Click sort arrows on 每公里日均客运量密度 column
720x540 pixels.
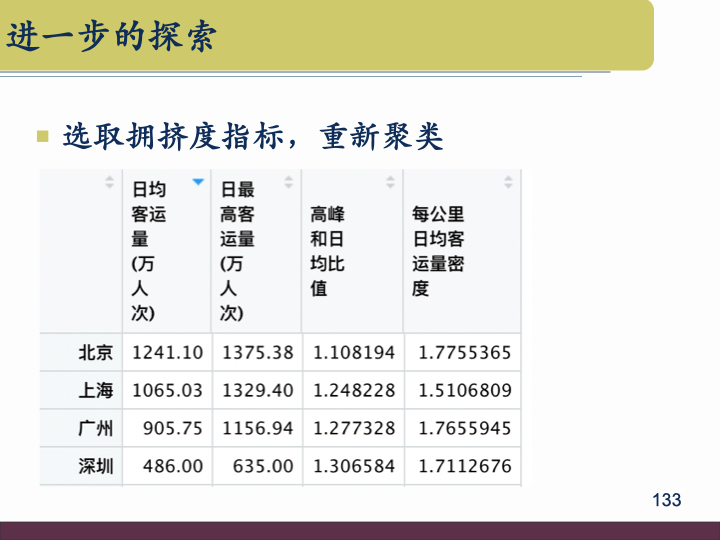tap(508, 182)
